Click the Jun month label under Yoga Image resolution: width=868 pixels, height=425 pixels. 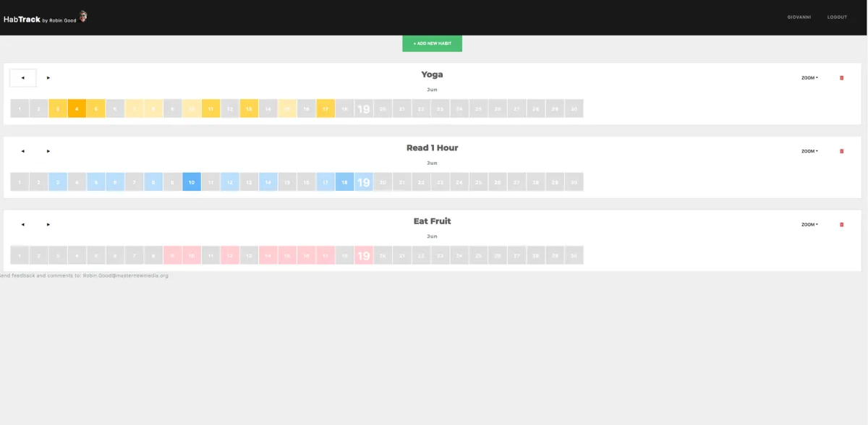click(432, 90)
